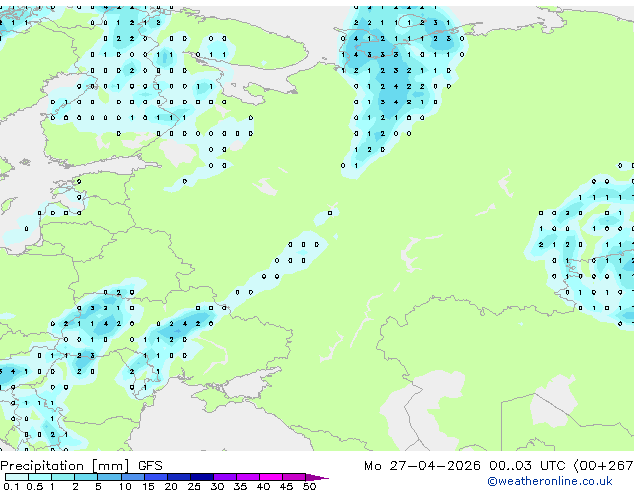Choose the 25–30 mm navy legend swatch
Viewport: 634px width, 490px height.
pos(201,477)
